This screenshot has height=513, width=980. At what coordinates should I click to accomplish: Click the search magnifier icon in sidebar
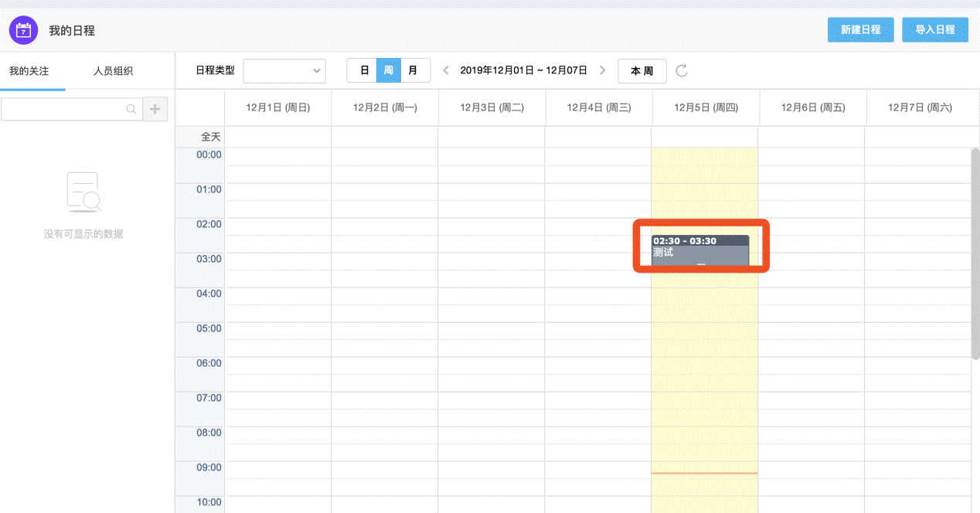click(x=131, y=110)
